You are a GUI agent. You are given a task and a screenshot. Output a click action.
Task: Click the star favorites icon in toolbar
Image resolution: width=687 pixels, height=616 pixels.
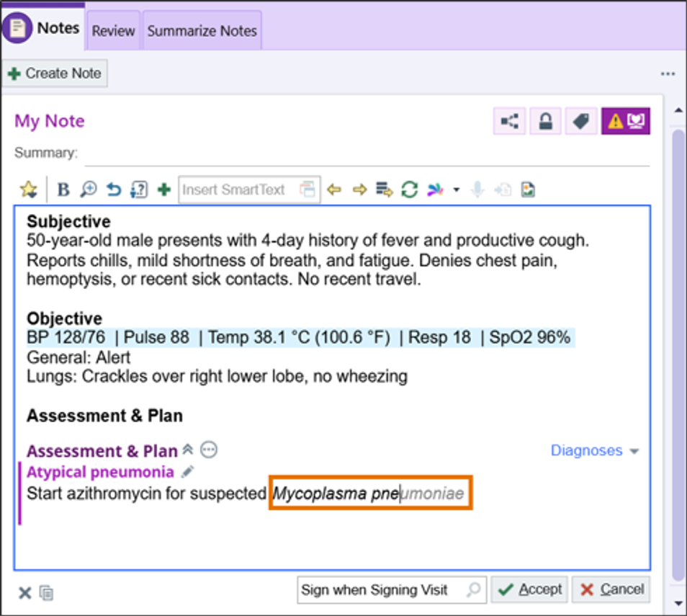[x=28, y=189]
